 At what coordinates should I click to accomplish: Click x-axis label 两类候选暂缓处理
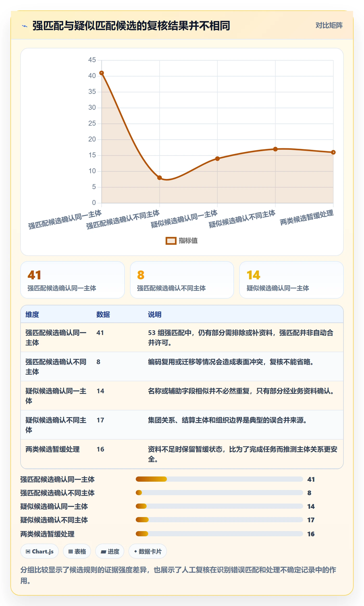(307, 218)
